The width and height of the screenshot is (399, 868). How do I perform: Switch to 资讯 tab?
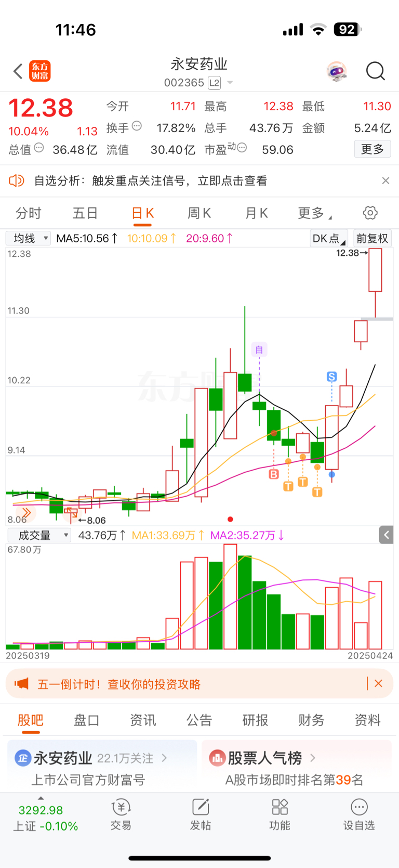tap(143, 720)
